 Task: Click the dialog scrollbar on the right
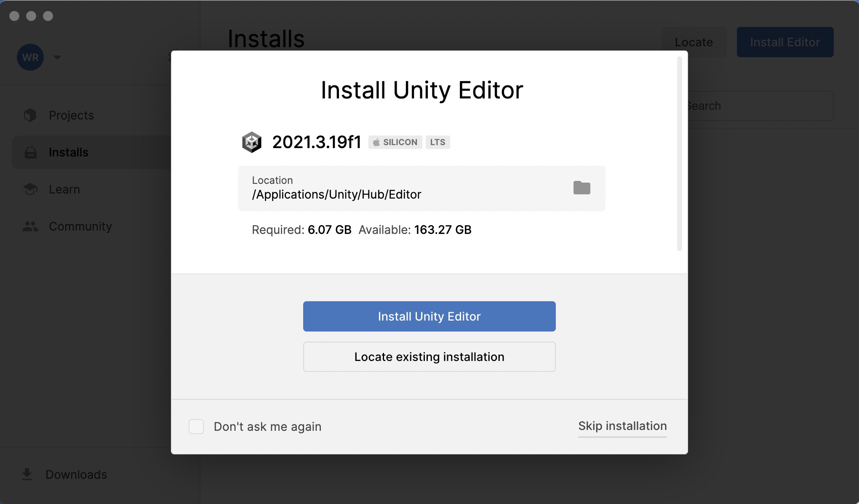click(x=680, y=151)
